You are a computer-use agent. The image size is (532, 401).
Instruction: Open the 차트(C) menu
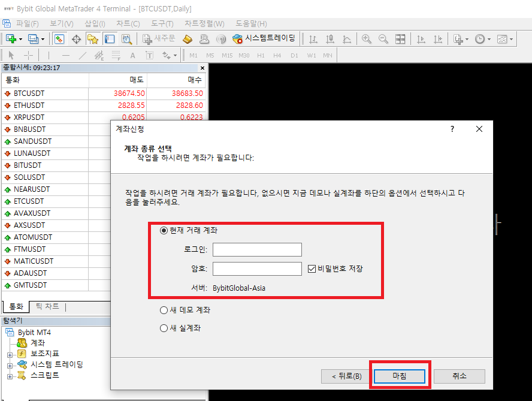pyautogui.click(x=128, y=24)
